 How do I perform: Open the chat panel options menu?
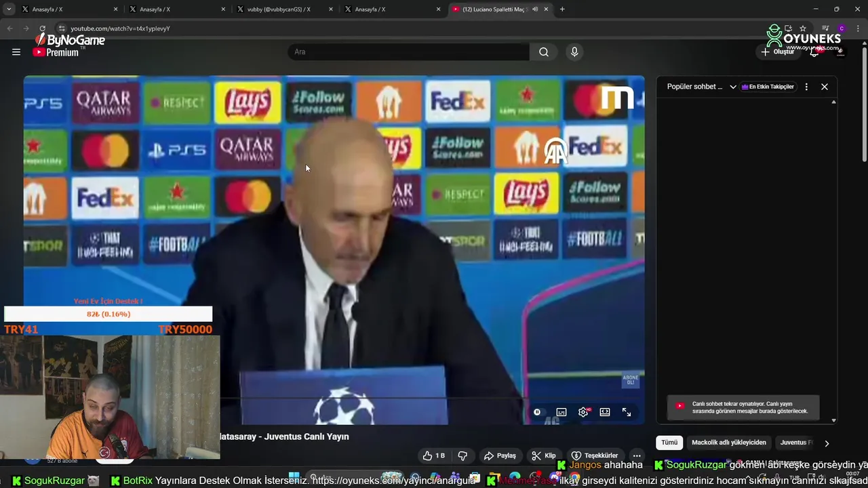tap(806, 87)
